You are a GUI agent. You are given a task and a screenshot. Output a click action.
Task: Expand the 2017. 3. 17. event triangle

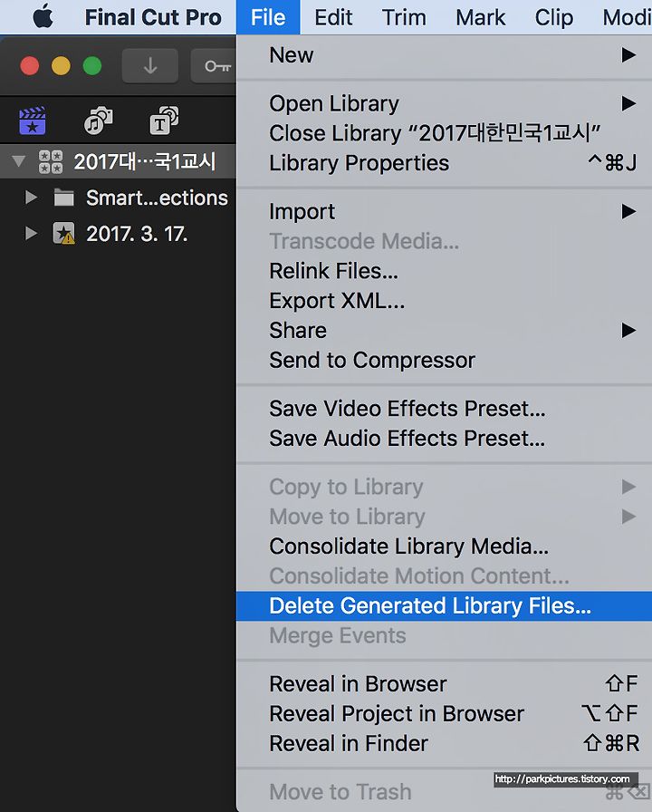point(31,233)
